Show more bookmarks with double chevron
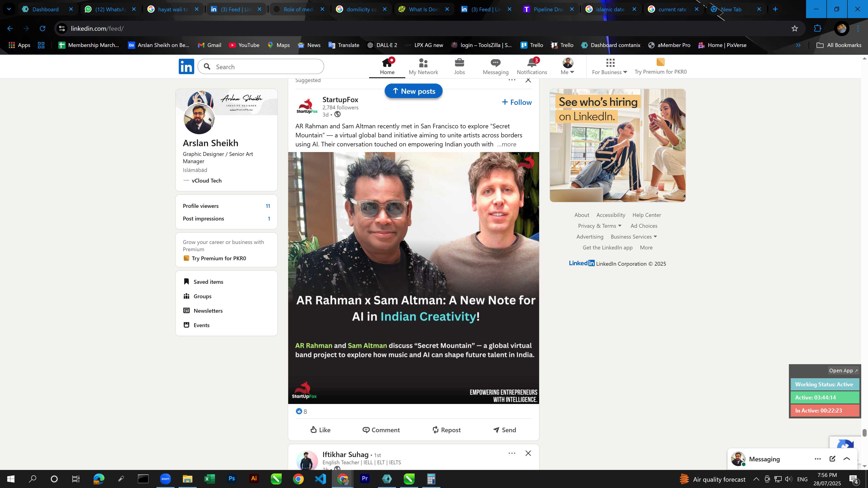The height and width of the screenshot is (488, 868). pos(798,45)
